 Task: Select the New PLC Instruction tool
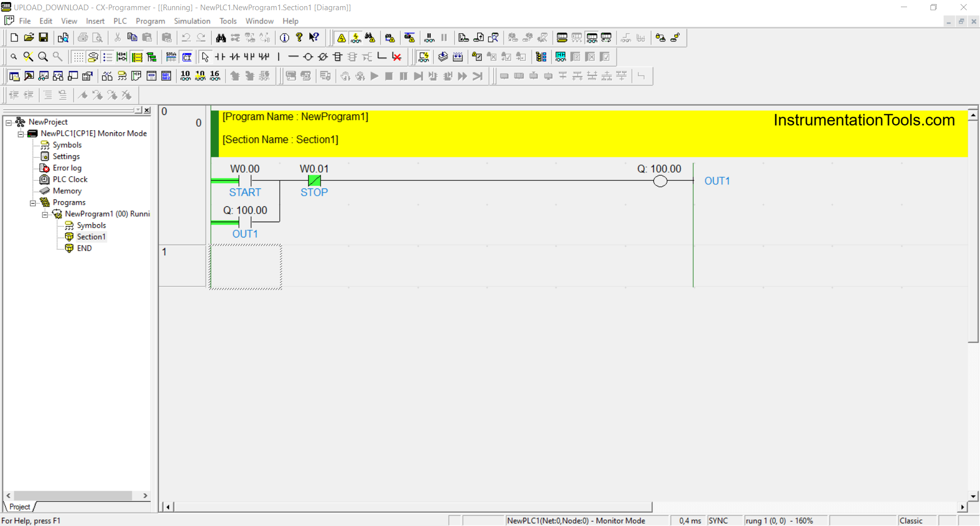coord(338,57)
